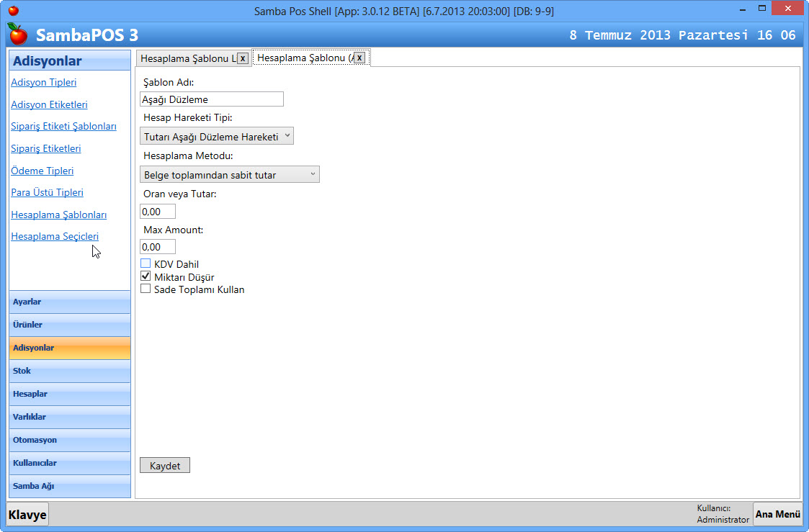Expand the Hesaplama Metodu dropdown
The width and height of the screenshot is (809, 532).
click(229, 174)
